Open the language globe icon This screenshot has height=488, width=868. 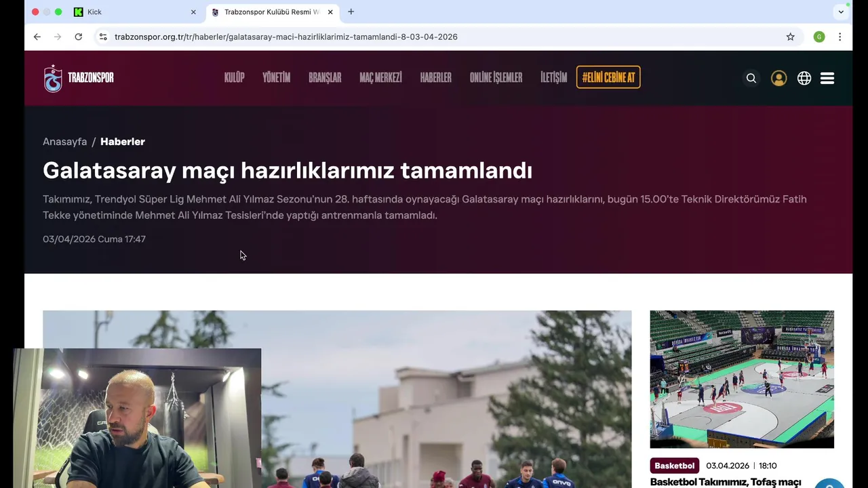pyautogui.click(x=804, y=78)
